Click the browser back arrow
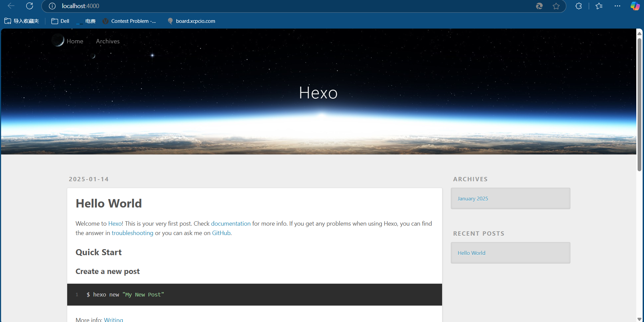The width and height of the screenshot is (644, 322). [x=11, y=6]
